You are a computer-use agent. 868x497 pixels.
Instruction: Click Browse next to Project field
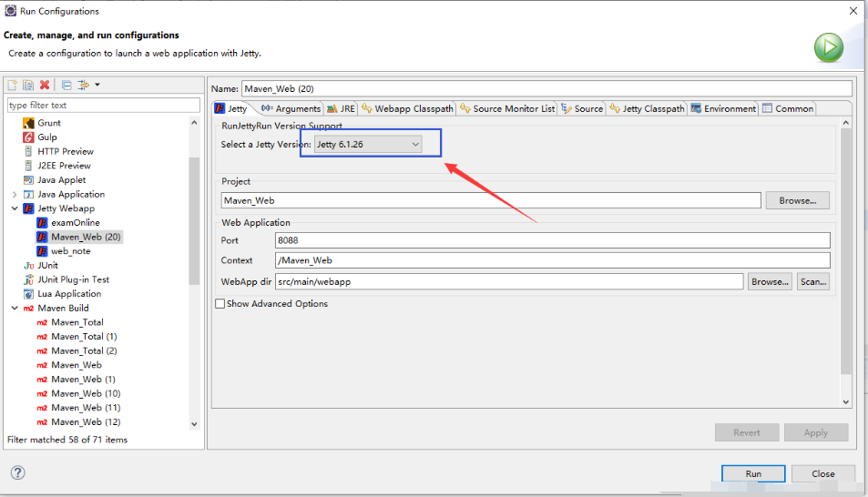[797, 200]
